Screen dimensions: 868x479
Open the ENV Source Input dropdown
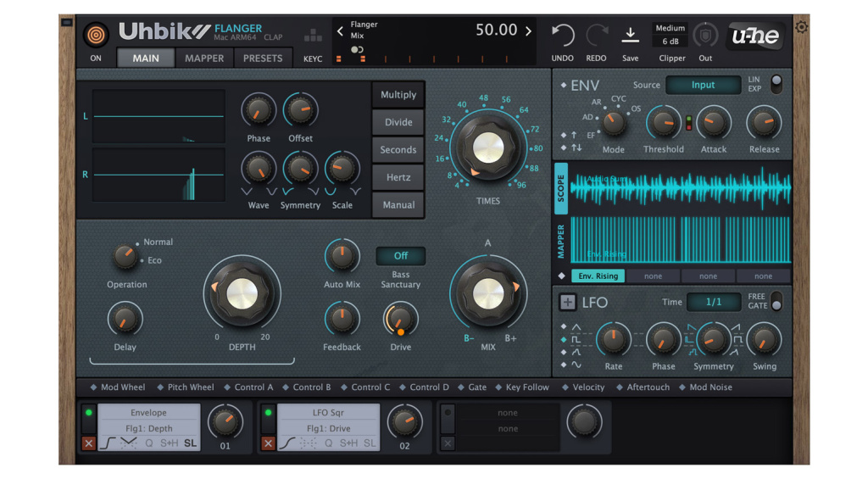pyautogui.click(x=703, y=85)
